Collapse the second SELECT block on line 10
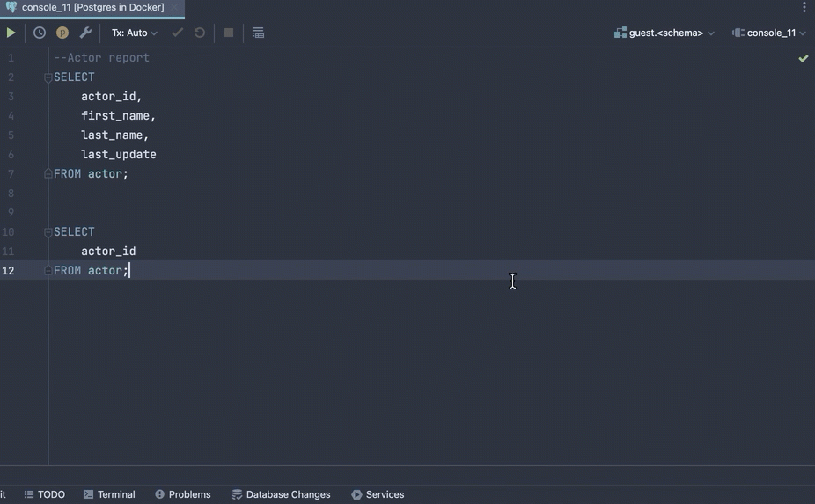 (48, 232)
